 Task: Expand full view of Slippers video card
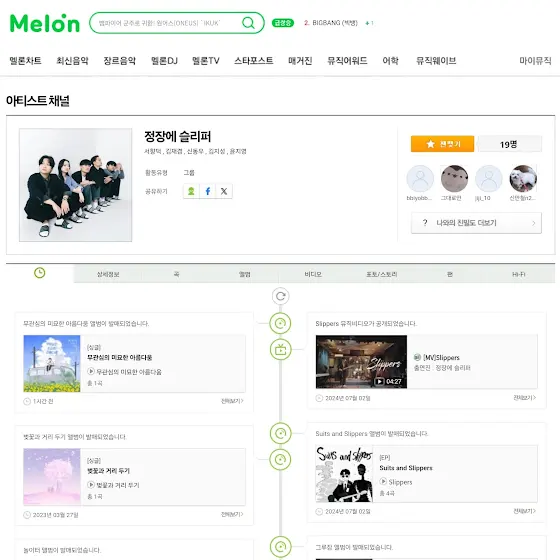[x=525, y=398]
